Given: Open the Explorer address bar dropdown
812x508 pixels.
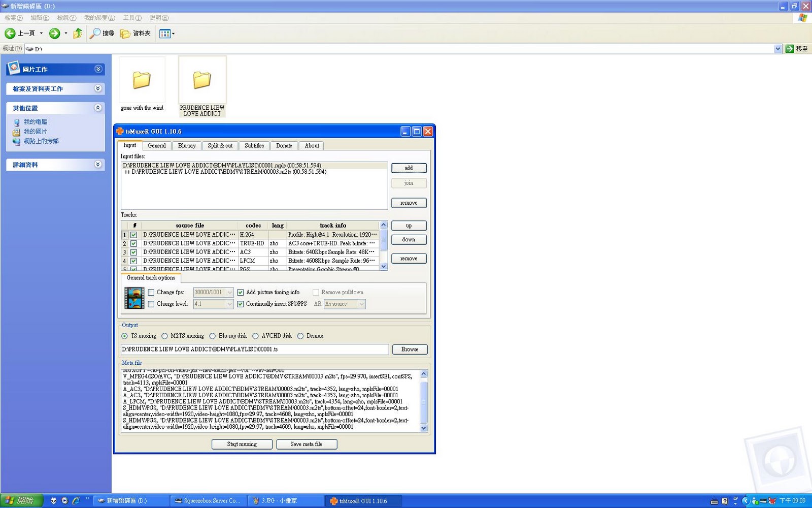Looking at the screenshot, I should point(778,49).
